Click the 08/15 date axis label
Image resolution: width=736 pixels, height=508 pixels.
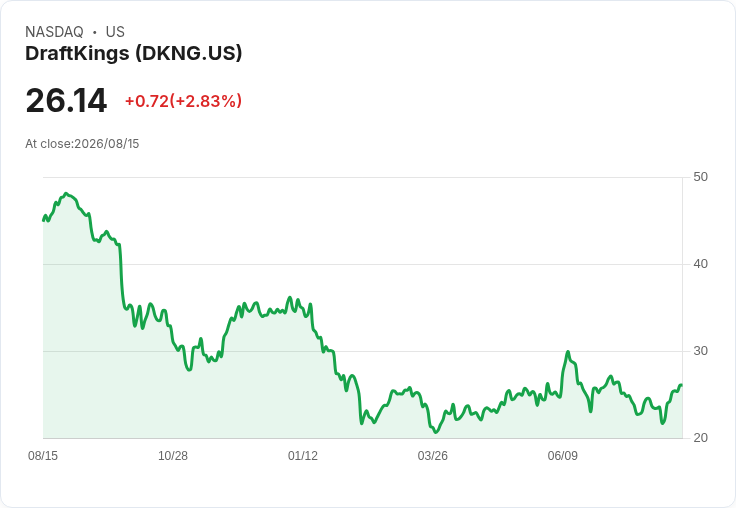tap(43, 455)
